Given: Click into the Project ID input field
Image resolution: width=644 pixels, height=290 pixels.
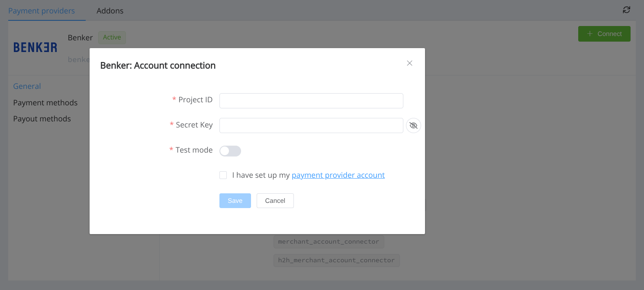Looking at the screenshot, I should (311, 101).
